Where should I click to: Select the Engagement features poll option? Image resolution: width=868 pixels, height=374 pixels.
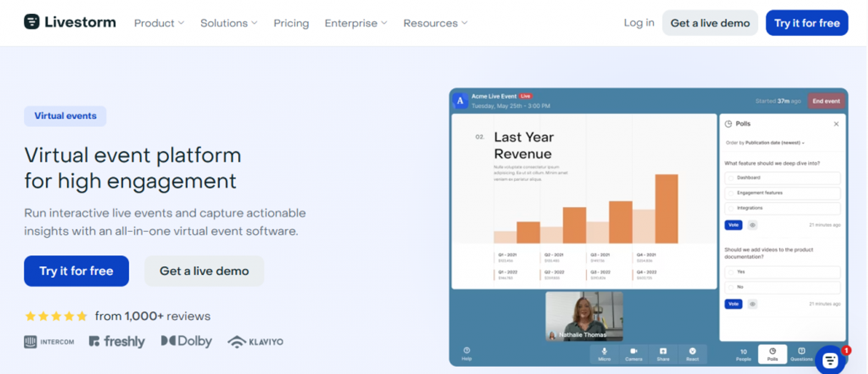783,193
